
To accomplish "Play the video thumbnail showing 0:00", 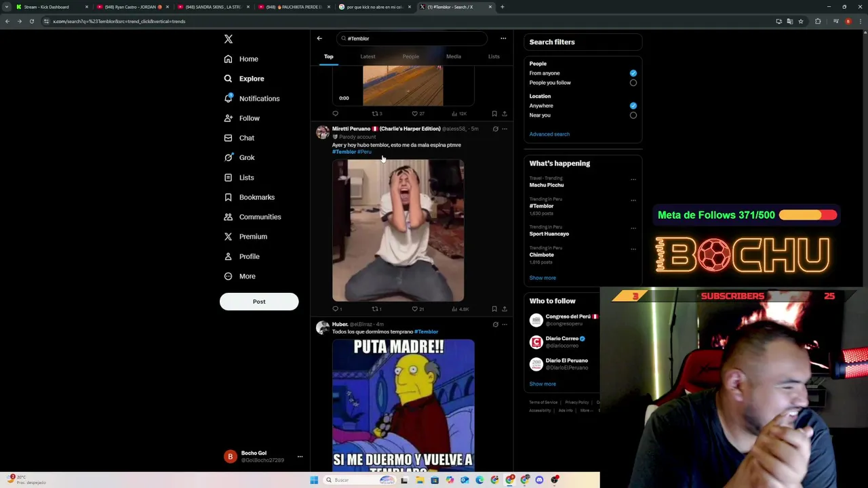I will pyautogui.click(x=403, y=86).
